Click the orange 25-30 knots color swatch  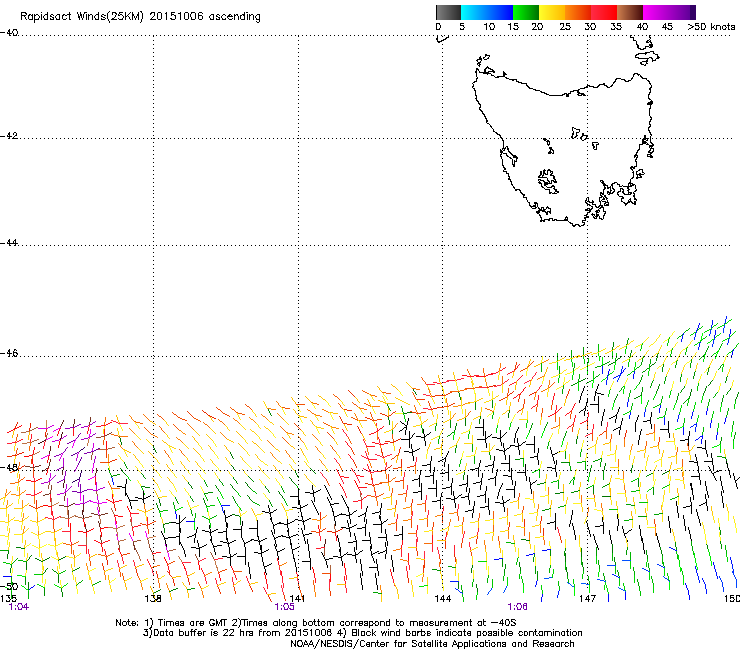(x=578, y=12)
